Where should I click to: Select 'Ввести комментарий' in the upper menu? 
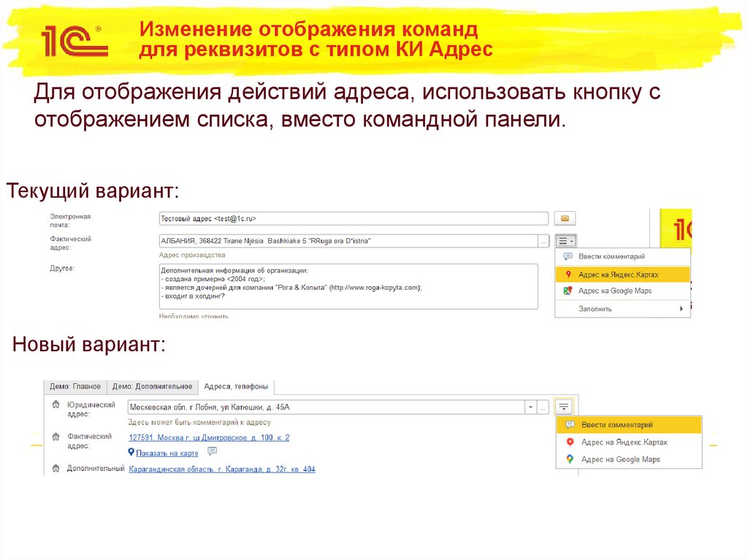point(622,256)
